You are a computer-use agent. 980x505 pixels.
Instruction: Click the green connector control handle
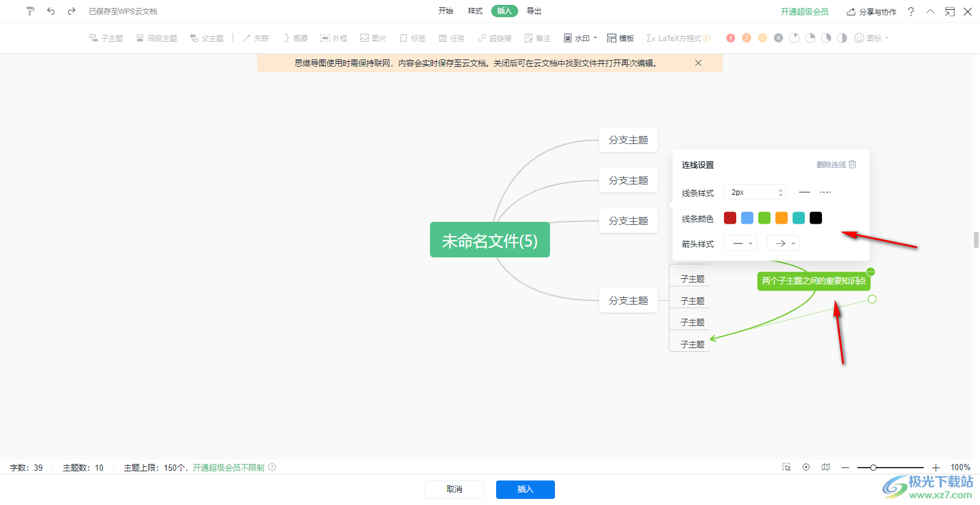coord(872,299)
